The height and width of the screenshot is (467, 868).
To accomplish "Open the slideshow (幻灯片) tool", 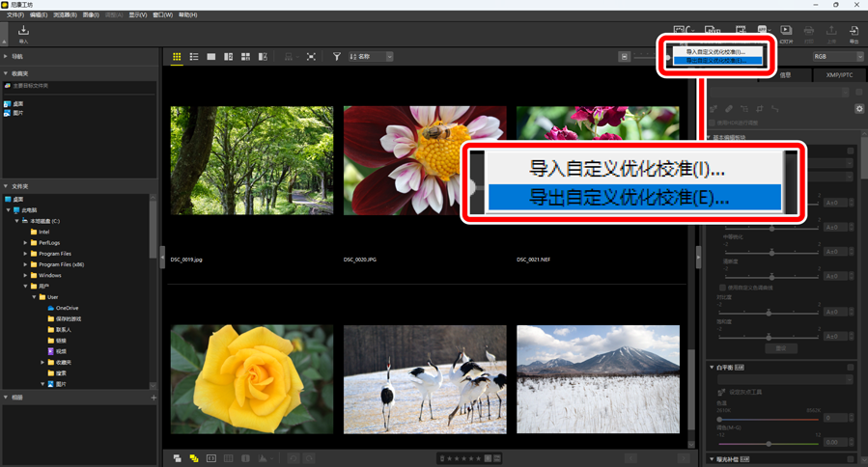I will [x=786, y=33].
